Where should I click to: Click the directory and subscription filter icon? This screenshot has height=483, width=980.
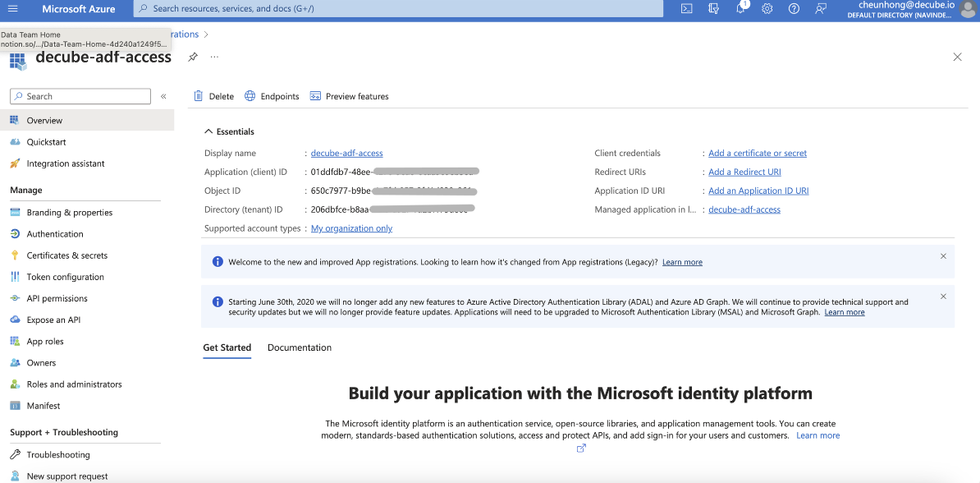tap(713, 9)
